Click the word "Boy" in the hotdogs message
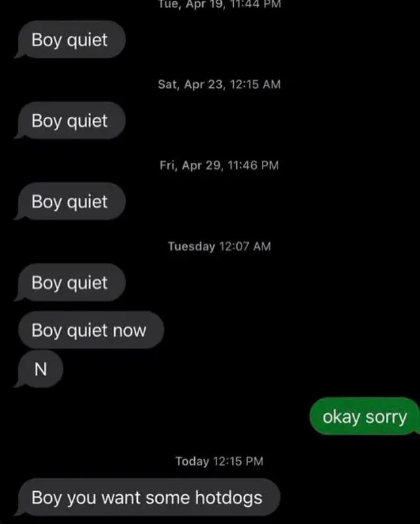This screenshot has width=420, height=524. (x=47, y=498)
